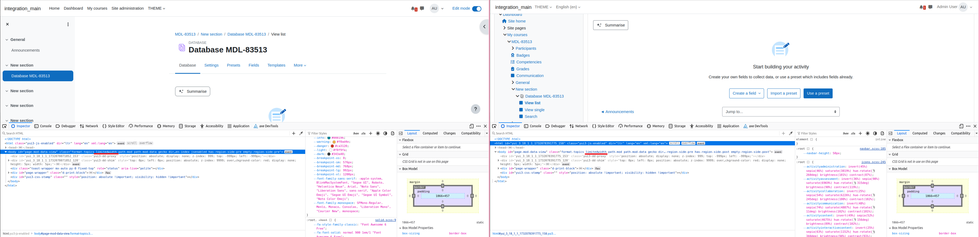980x237 pixels.
Task: Open right devtools three-dot customize menu
Action: 968,126
